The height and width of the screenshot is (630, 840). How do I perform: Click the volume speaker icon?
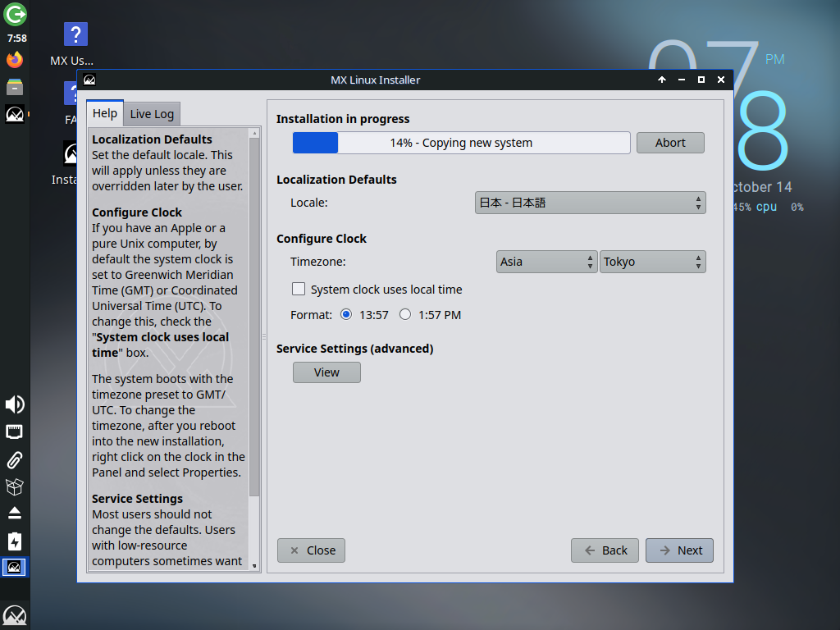[x=15, y=404]
